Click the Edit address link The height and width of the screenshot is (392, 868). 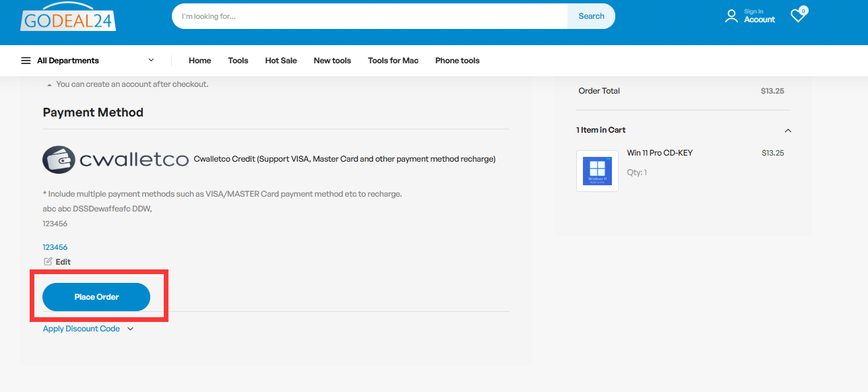click(63, 261)
